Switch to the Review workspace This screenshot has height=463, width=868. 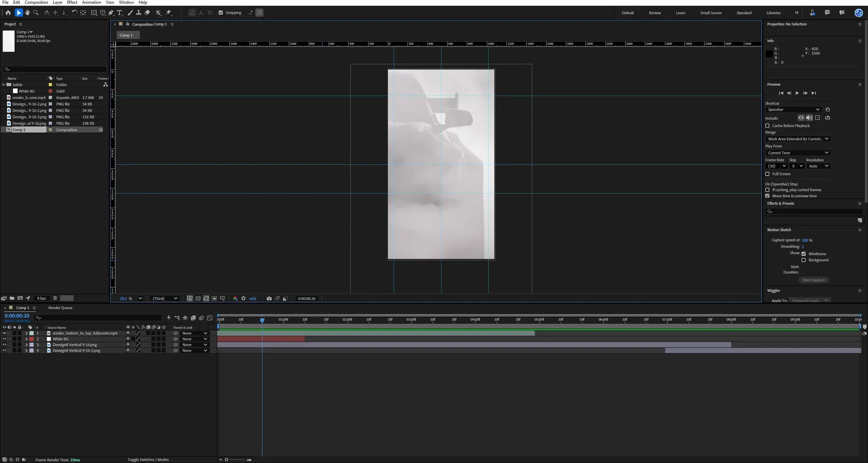point(654,13)
